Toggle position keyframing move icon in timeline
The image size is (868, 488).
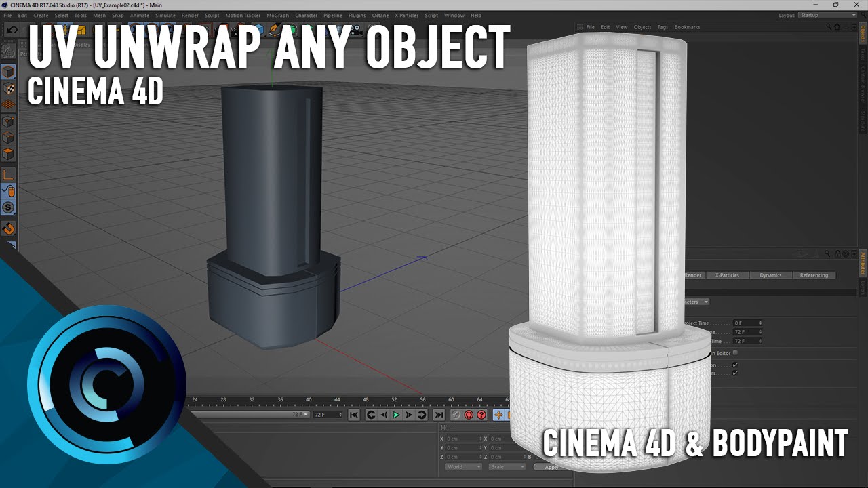click(x=498, y=415)
